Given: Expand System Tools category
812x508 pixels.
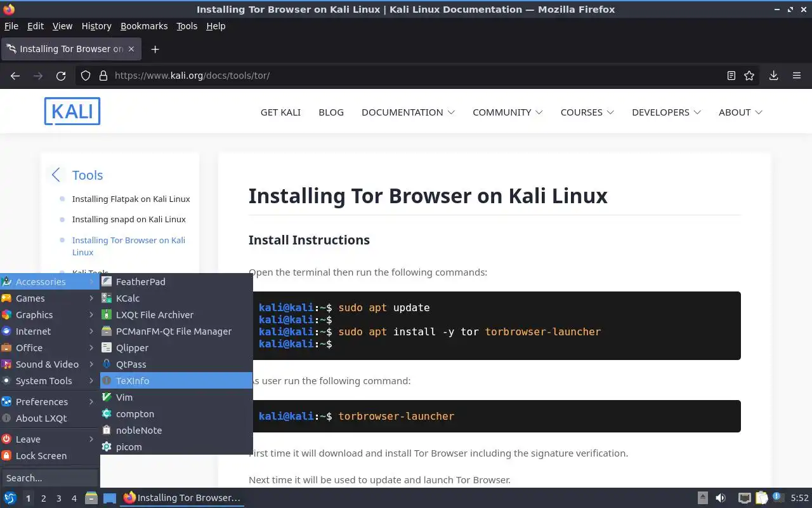Looking at the screenshot, I should click(x=49, y=381).
